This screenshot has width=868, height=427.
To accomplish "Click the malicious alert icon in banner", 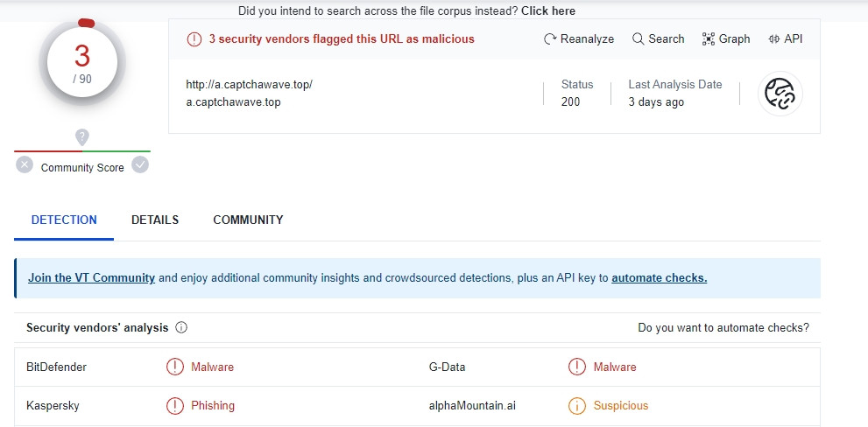I will pos(194,39).
